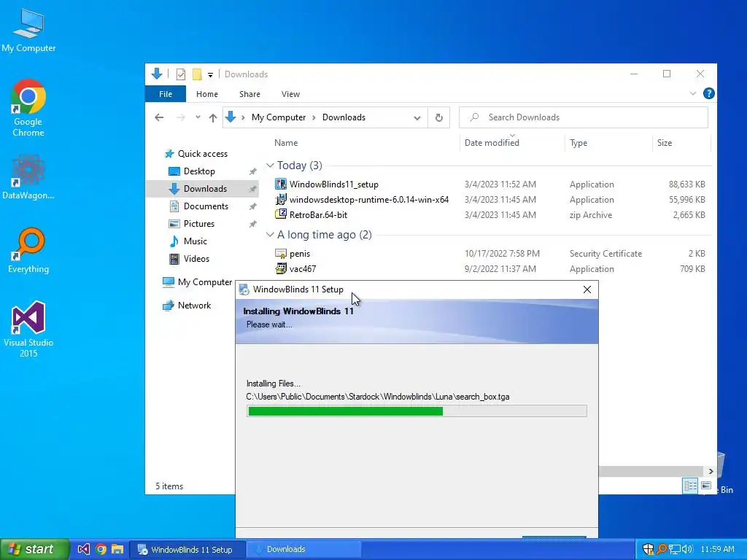Click the horizontal scrollbar right arrow
The image size is (747, 560).
711,471
